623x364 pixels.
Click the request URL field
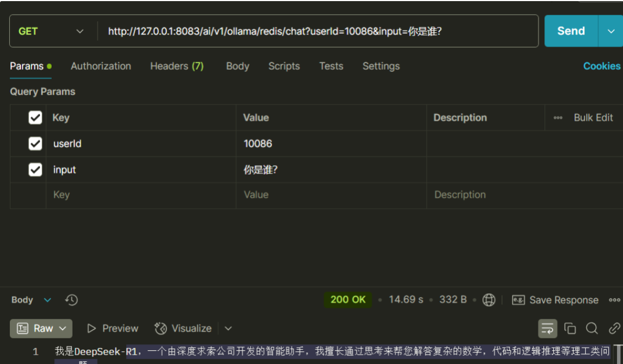318,31
